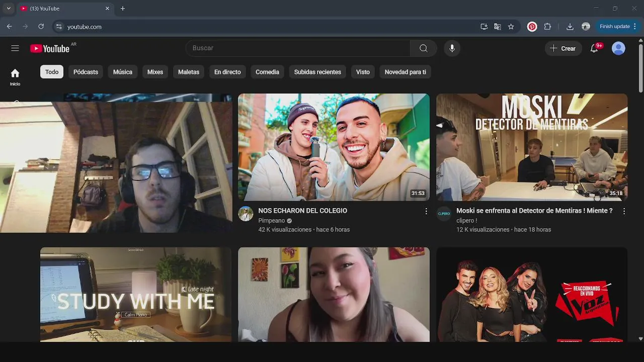Click install app icon in address bar
Image resolution: width=644 pixels, height=362 pixels.
coord(484,27)
